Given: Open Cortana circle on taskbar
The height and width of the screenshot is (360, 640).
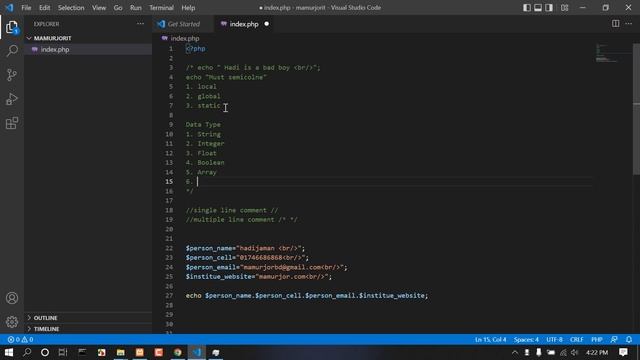Looking at the screenshot, I should [x=45, y=352].
